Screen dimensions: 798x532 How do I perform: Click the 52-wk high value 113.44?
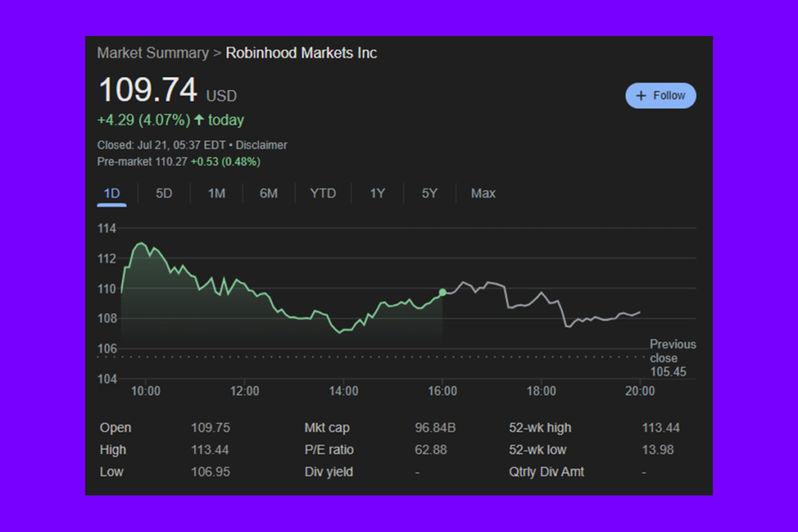(659, 428)
